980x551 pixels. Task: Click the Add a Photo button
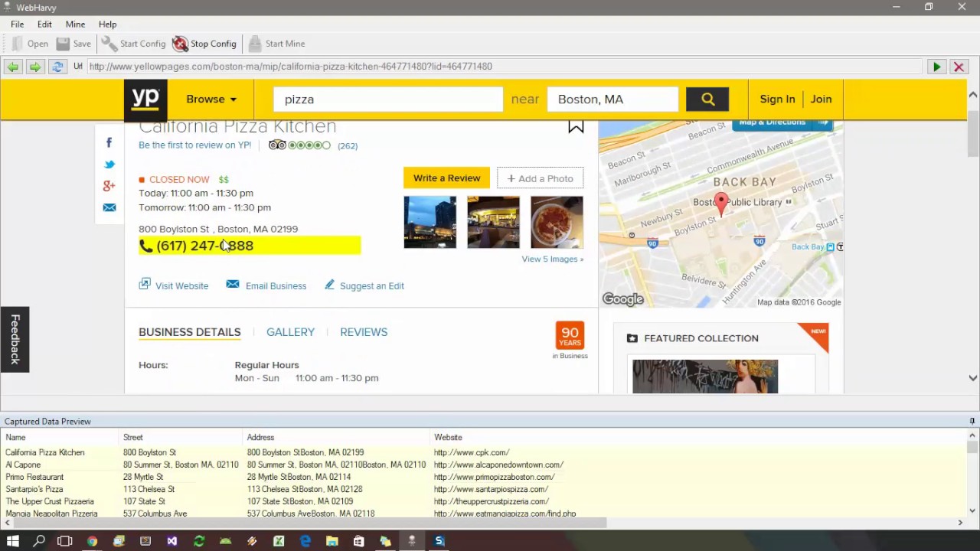point(540,178)
